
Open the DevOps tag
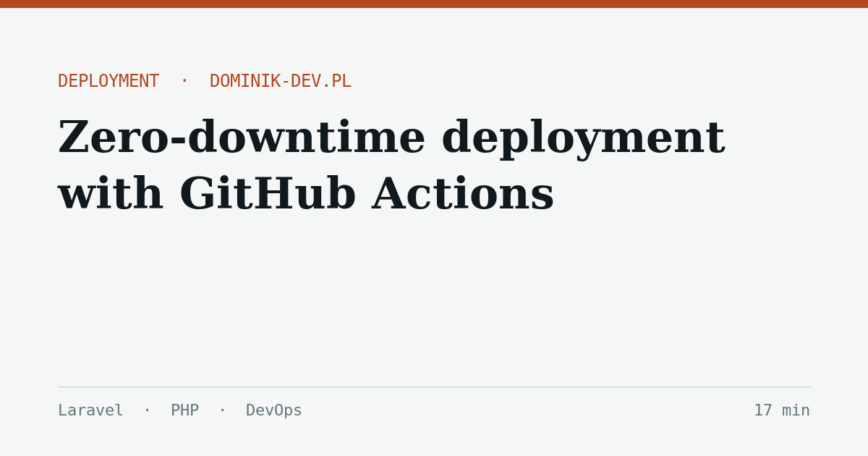[x=274, y=411]
